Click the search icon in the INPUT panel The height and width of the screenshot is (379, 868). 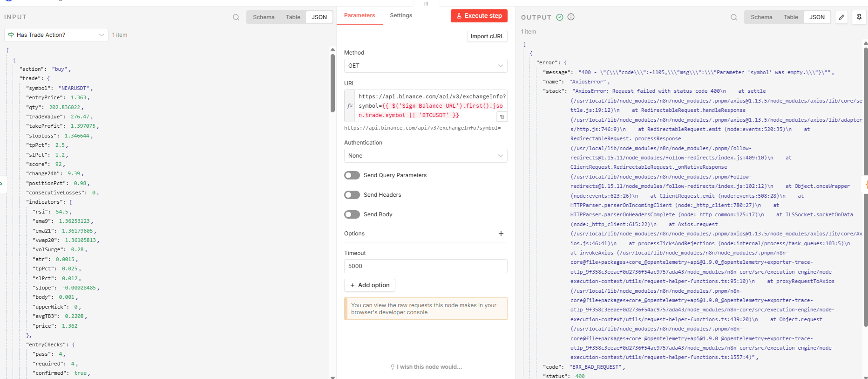pyautogui.click(x=236, y=17)
